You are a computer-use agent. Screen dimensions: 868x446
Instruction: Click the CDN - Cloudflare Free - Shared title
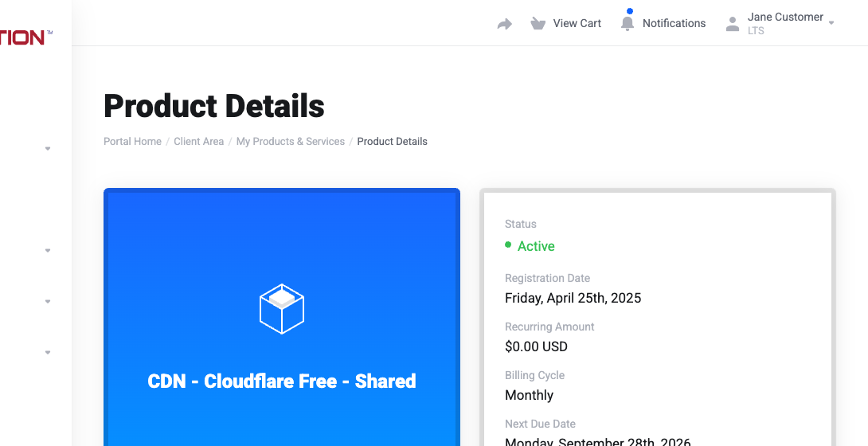(282, 381)
